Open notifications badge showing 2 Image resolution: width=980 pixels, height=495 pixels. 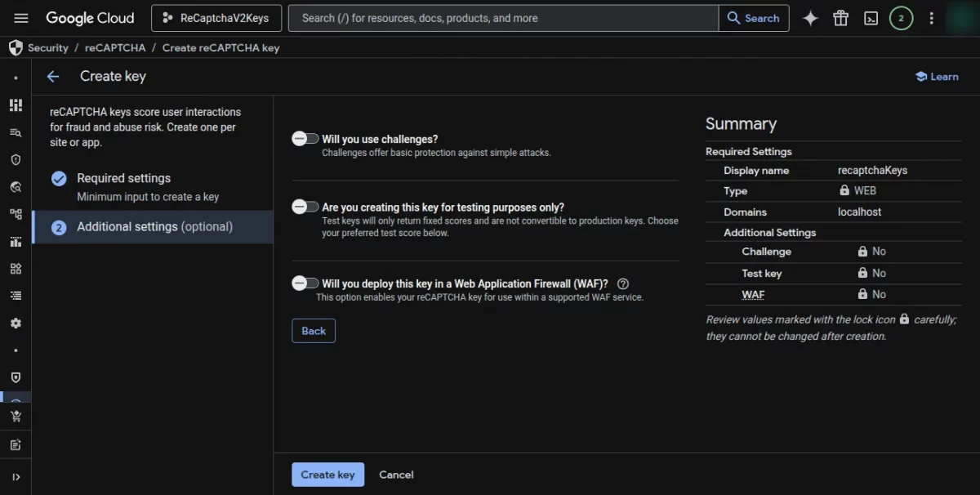coord(901,18)
